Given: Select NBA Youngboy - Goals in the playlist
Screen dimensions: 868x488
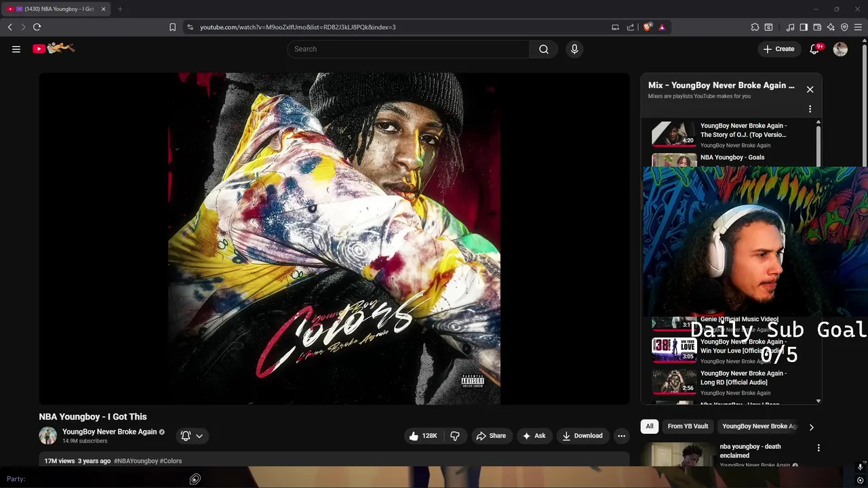Looking at the screenshot, I should click(x=732, y=157).
